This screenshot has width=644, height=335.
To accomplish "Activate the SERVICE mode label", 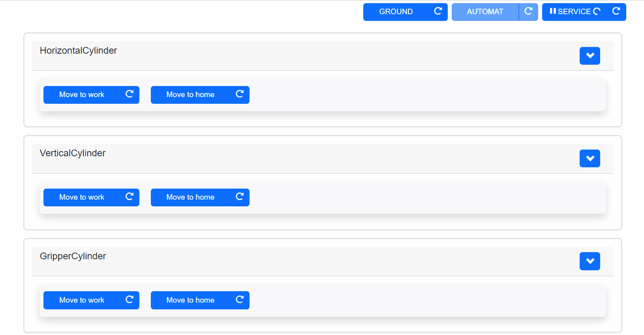I will click(574, 12).
